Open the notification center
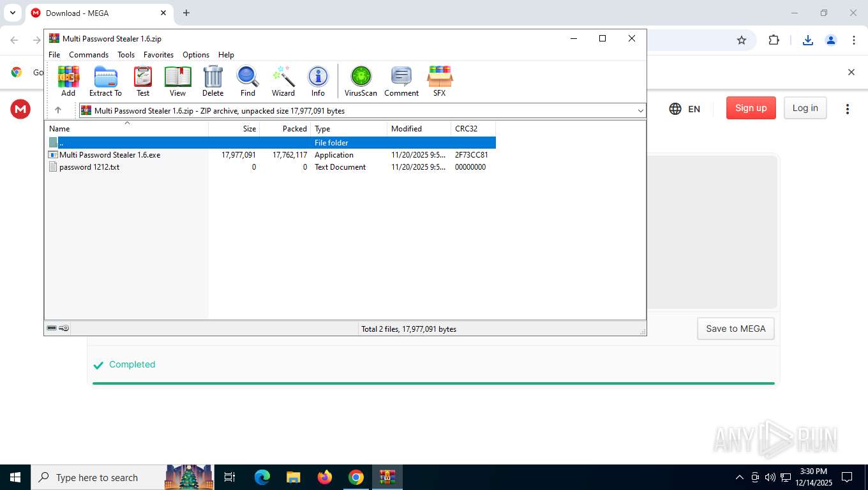Viewport: 868px width, 490px height. click(x=847, y=477)
